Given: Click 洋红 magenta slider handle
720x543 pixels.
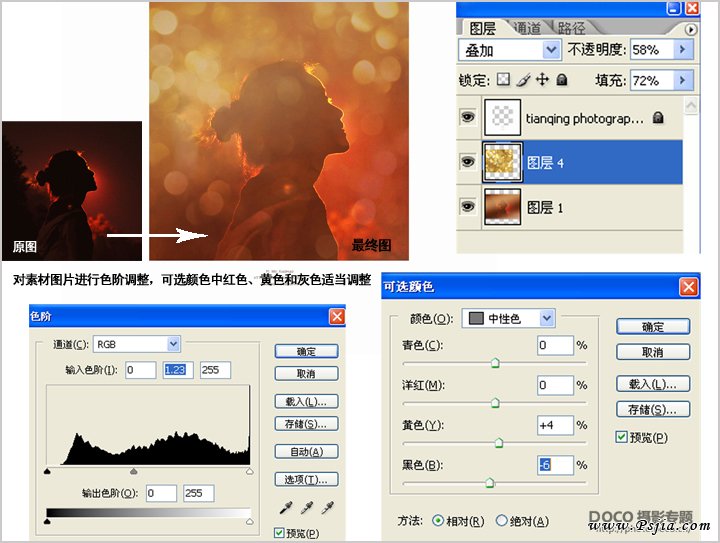Looking at the screenshot, I should (x=495, y=403).
